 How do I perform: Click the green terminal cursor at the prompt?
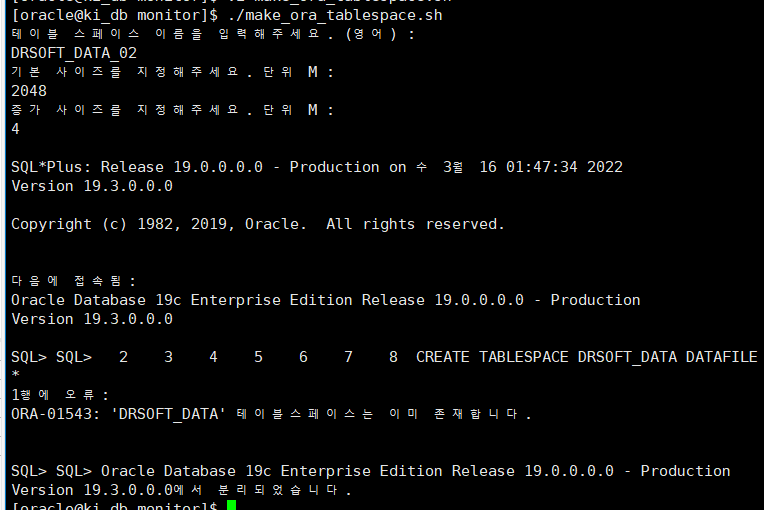pos(231,505)
